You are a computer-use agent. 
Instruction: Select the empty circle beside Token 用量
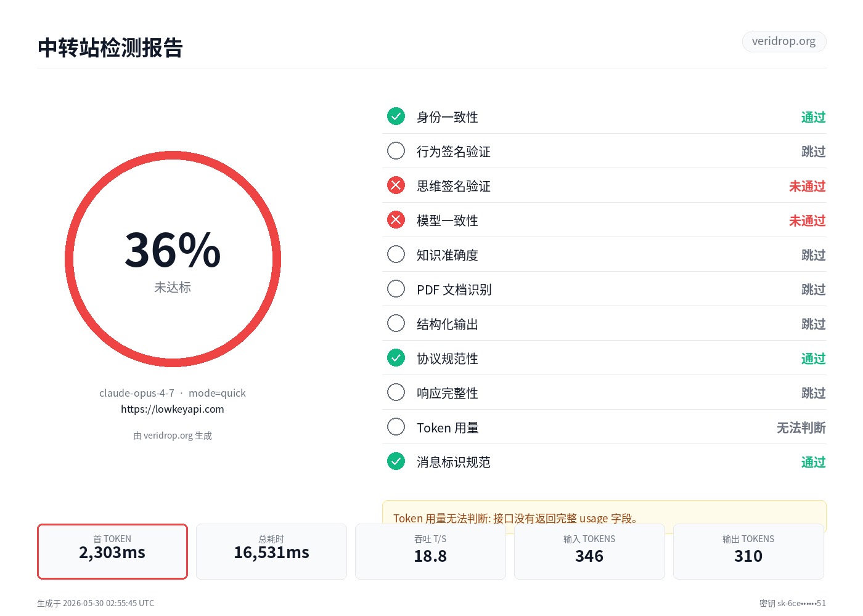tap(396, 427)
